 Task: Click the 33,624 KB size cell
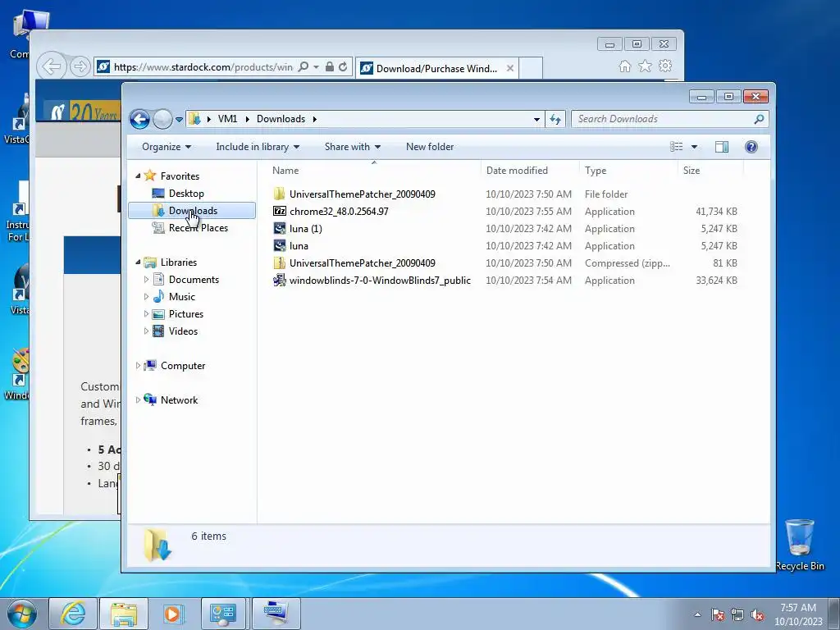[x=716, y=281]
